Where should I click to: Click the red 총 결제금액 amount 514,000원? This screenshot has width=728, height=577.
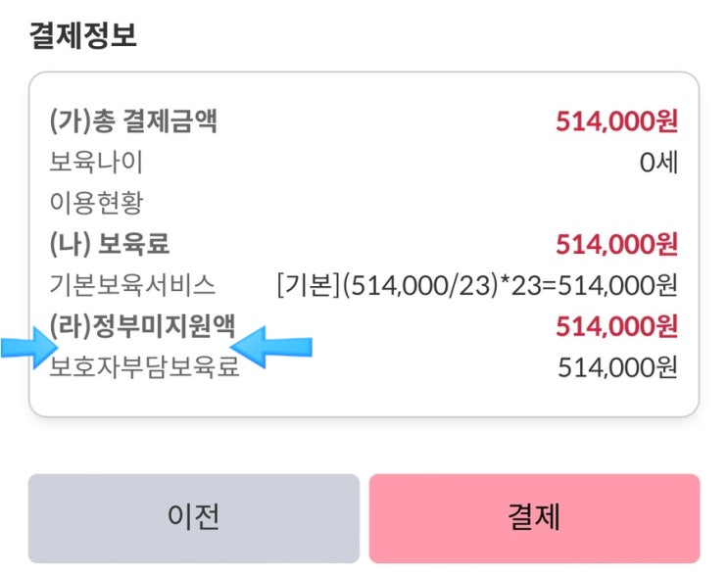[616, 121]
